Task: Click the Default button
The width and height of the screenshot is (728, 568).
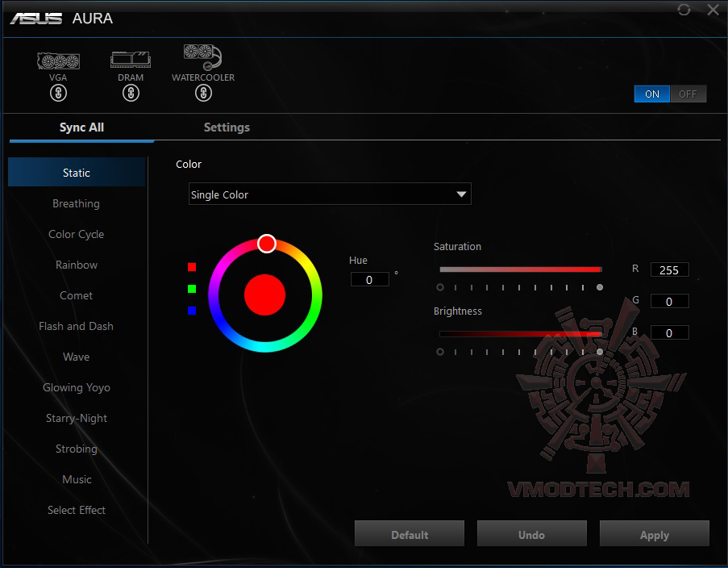Action: [410, 534]
